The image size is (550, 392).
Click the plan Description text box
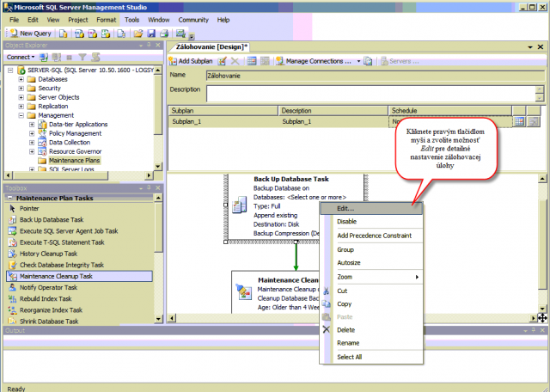[371, 94]
